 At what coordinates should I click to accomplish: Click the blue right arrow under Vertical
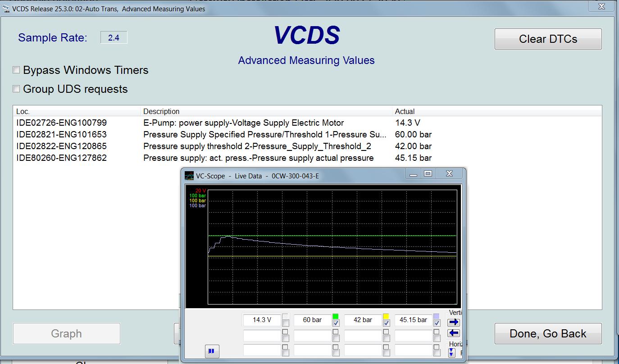click(454, 322)
